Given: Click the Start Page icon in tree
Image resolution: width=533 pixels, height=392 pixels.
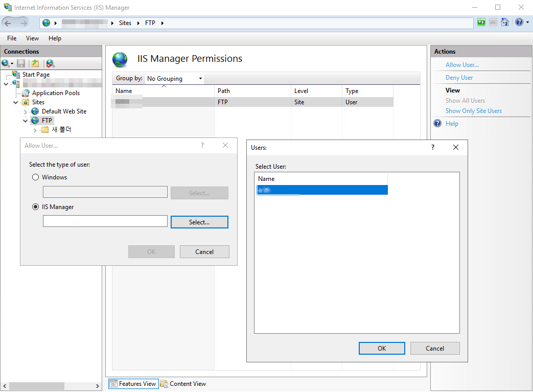Looking at the screenshot, I should 16,74.
